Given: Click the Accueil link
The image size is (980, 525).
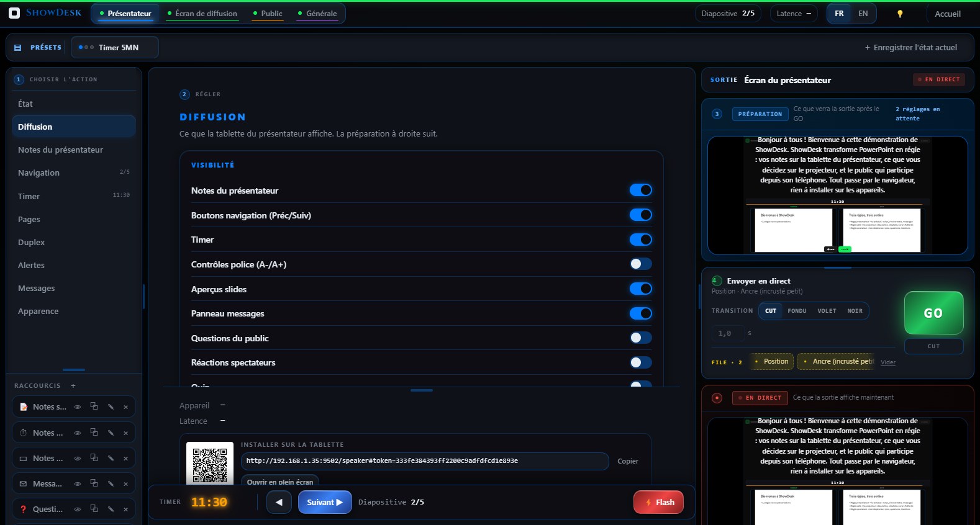Looking at the screenshot, I should point(948,14).
